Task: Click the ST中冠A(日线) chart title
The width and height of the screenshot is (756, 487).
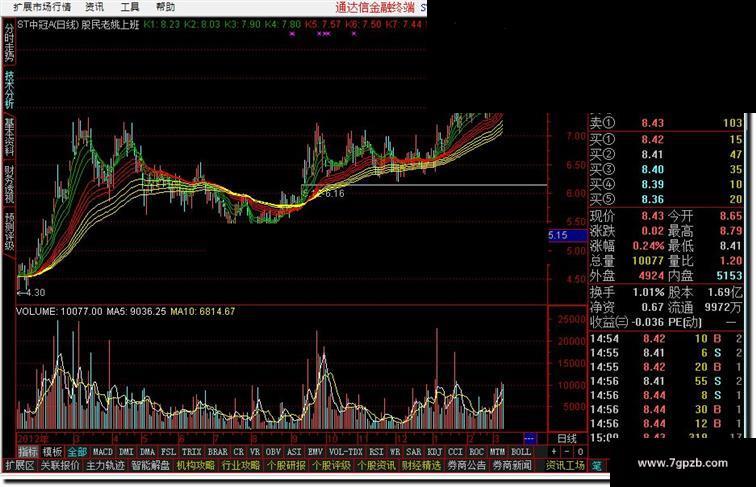Action: [47, 25]
